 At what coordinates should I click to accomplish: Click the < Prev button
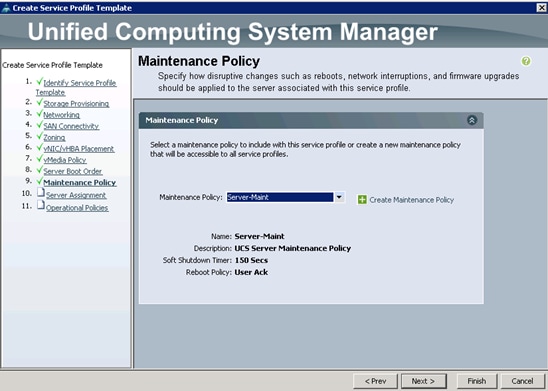(375, 381)
